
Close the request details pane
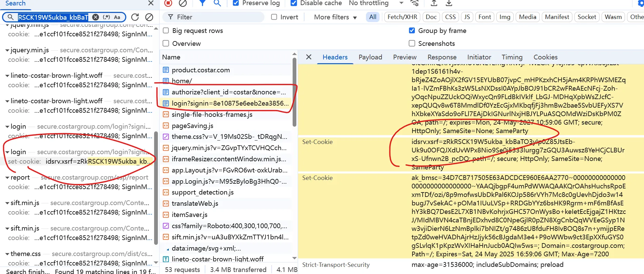point(309,57)
